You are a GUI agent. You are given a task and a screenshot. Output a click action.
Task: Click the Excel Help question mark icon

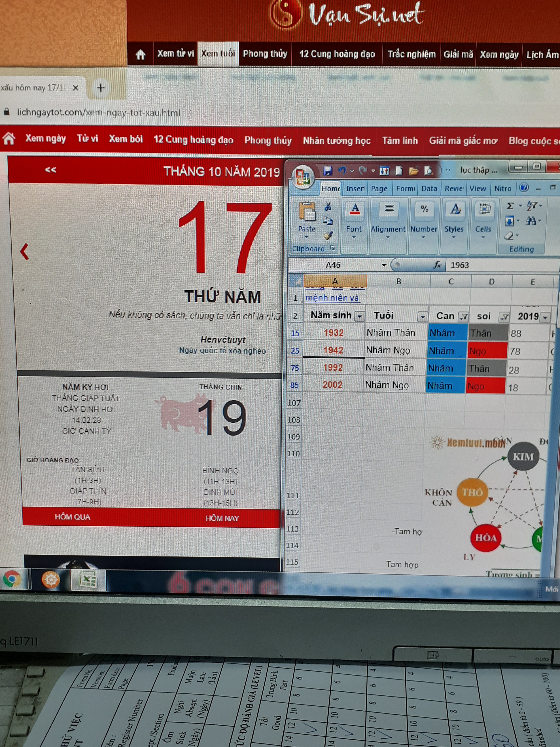(523, 187)
